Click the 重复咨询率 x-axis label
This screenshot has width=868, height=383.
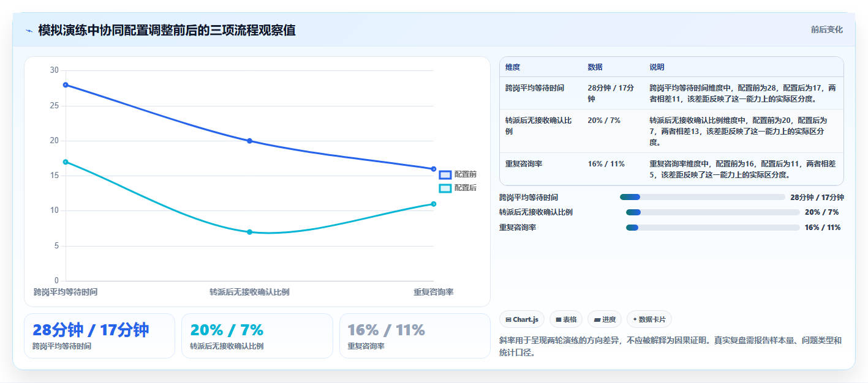point(433,292)
